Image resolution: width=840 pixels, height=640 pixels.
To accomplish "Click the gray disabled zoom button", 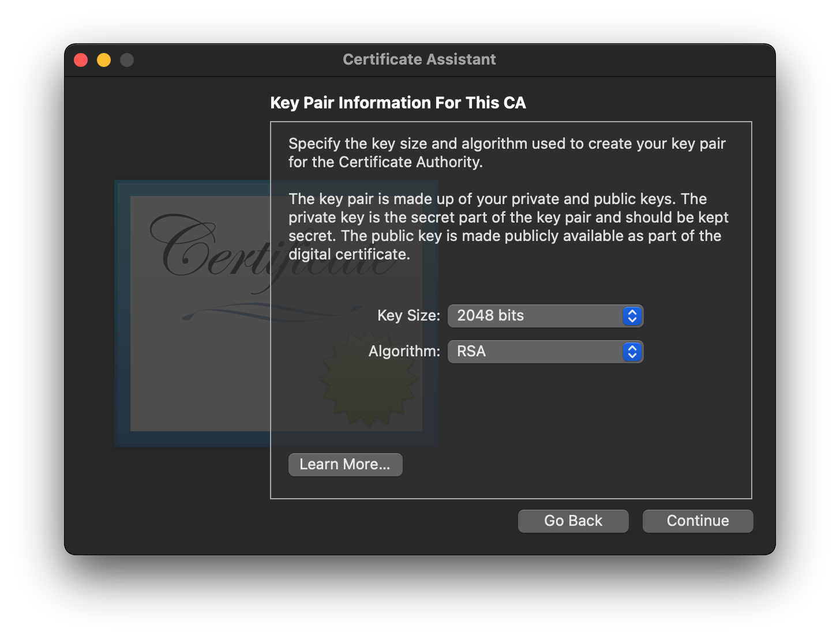I will pos(127,60).
